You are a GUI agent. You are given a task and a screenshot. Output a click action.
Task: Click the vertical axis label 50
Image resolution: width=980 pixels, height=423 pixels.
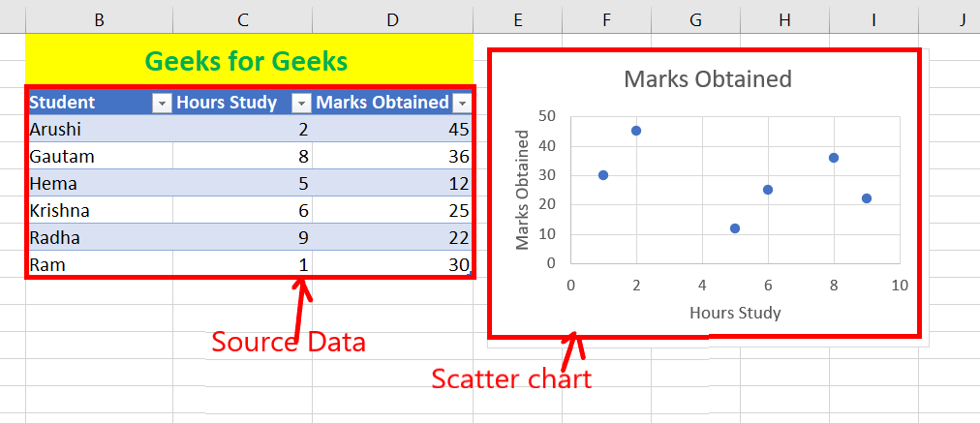click(x=545, y=115)
